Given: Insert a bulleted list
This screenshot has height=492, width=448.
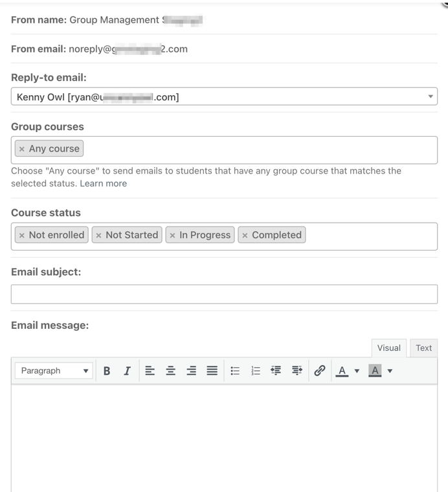Looking at the screenshot, I should click(235, 371).
